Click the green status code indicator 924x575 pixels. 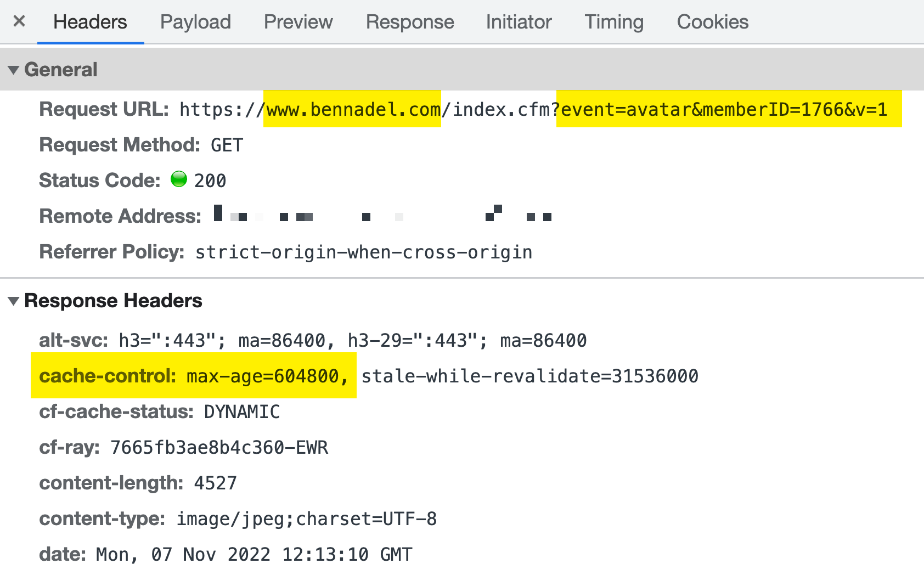[x=179, y=179]
